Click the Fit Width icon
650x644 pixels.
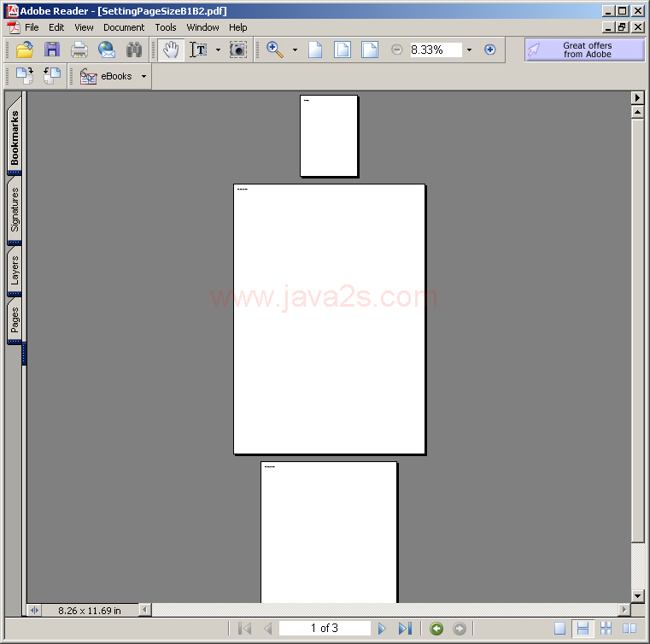pyautogui.click(x=370, y=50)
